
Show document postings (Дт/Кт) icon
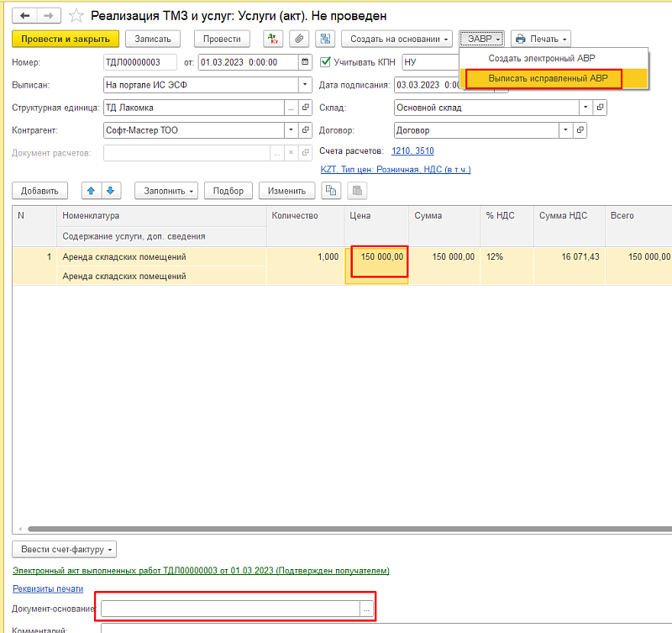click(x=274, y=39)
